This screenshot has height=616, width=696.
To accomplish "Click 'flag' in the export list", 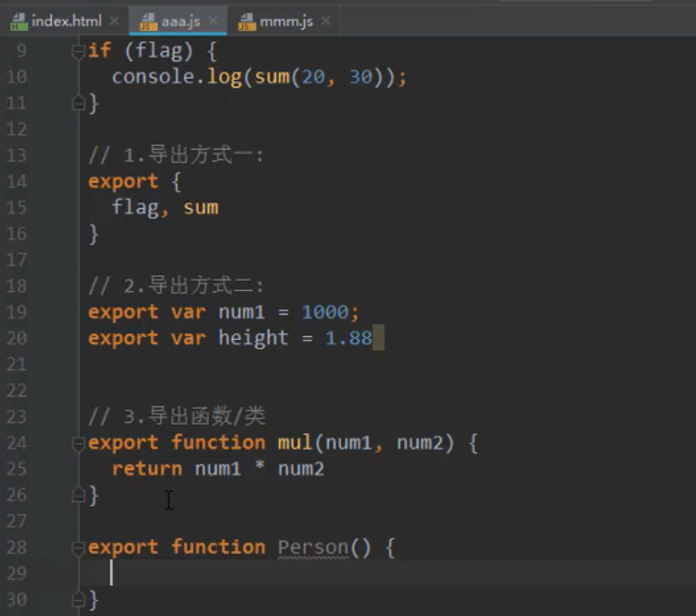I will tap(136, 208).
